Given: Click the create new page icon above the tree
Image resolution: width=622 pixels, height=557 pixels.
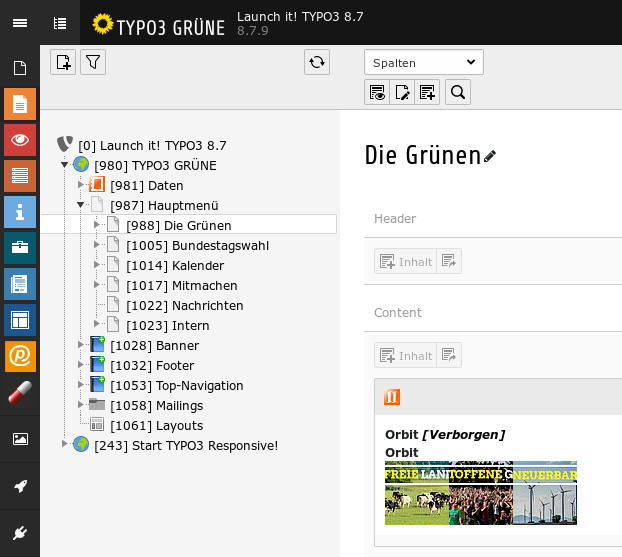Looking at the screenshot, I should pyautogui.click(x=63, y=62).
